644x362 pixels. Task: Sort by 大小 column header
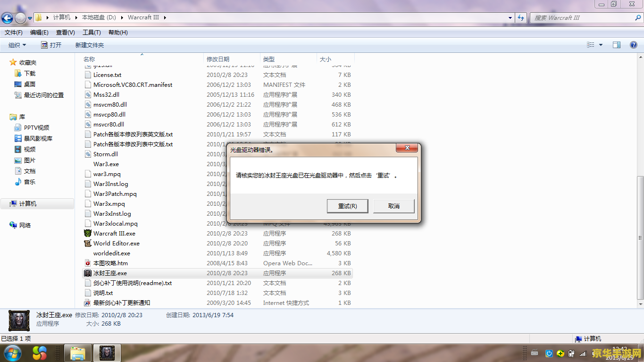tap(326, 59)
